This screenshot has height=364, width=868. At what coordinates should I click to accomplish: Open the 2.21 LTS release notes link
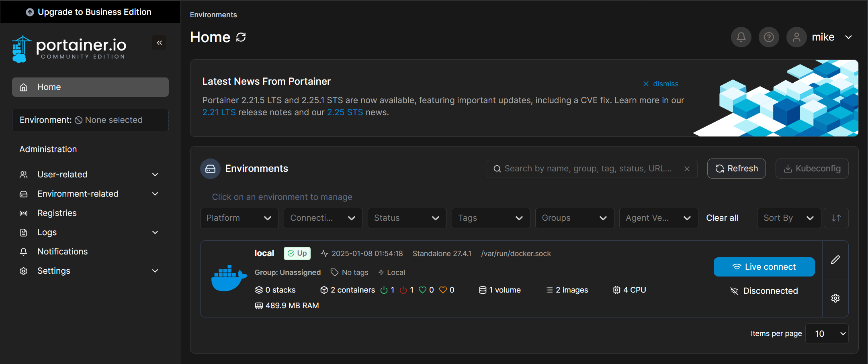tap(219, 112)
